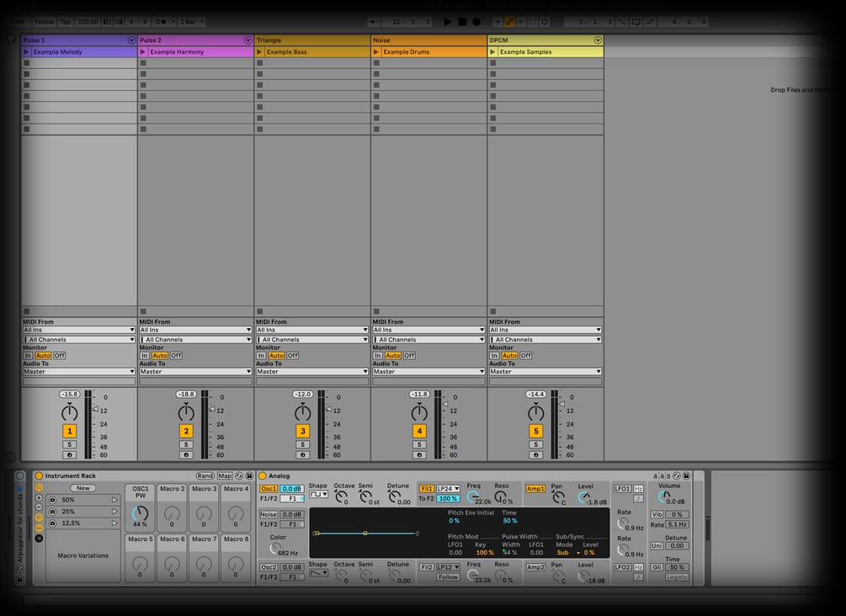Click the Map button in Instrument Rack
Image resolution: width=846 pixels, height=616 pixels.
coord(225,475)
